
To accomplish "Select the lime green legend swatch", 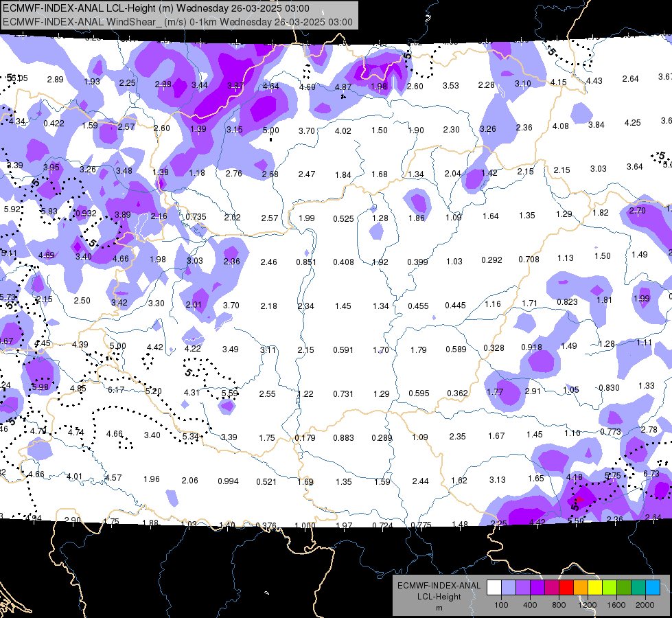I will click(x=610, y=588).
